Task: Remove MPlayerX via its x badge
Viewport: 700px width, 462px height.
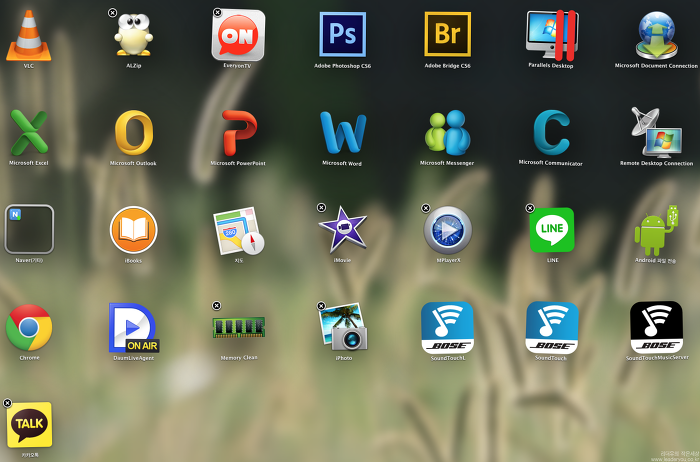Action: pyautogui.click(x=426, y=208)
